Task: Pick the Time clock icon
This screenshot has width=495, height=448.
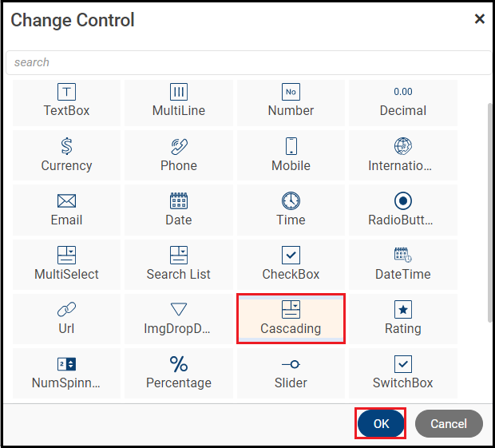Action: [291, 200]
